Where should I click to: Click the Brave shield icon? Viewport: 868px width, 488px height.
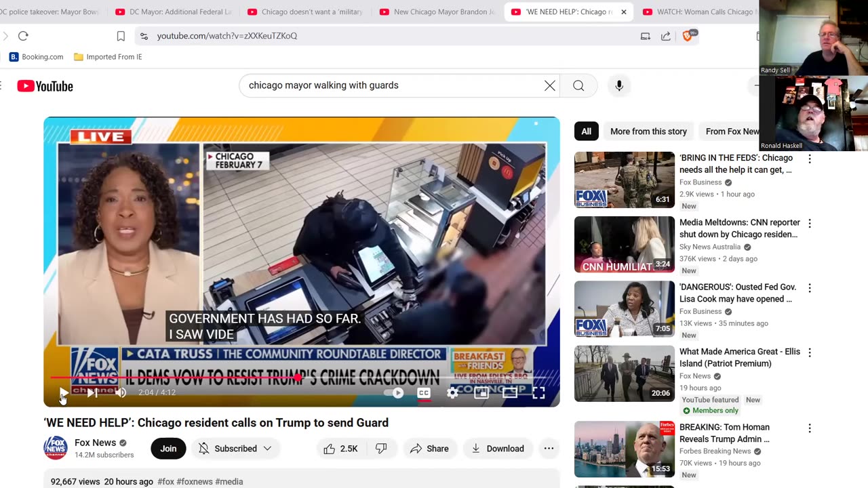(x=687, y=36)
